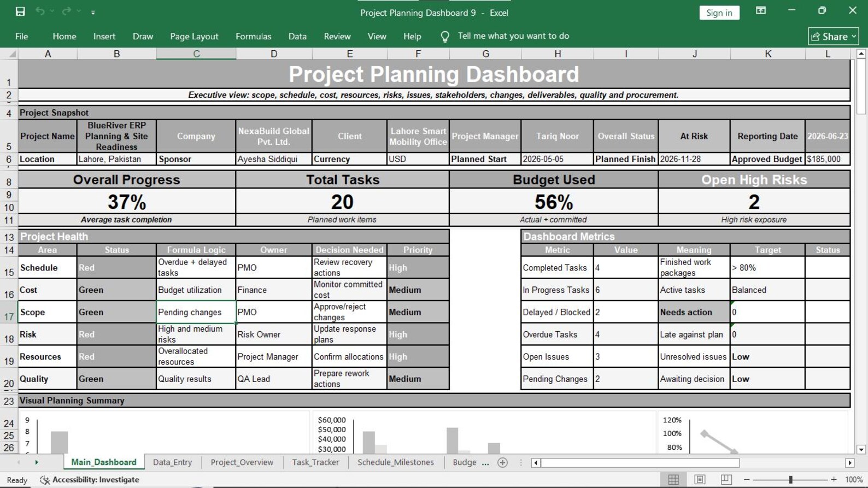This screenshot has width=868, height=488.
Task: Select the $185,000 budget cell
Action: click(828, 159)
